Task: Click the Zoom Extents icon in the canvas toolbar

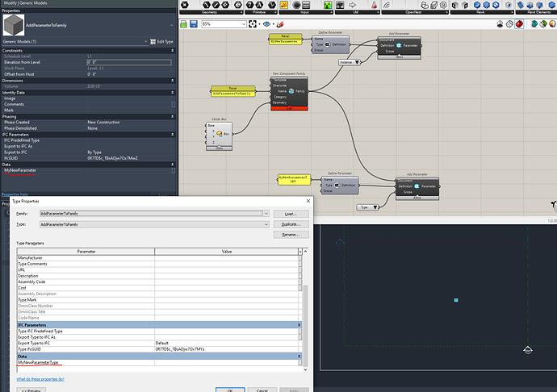Action: 253,24
